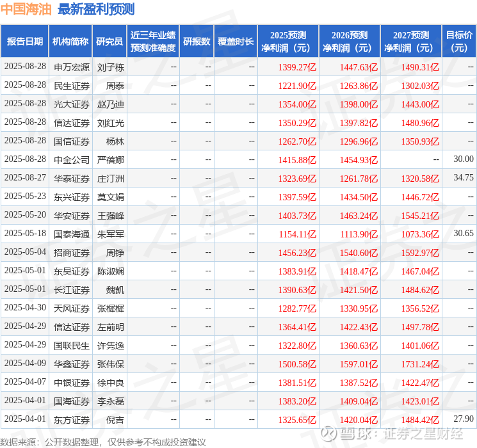
Task: Select institution 国泰海通
Action: point(72,234)
